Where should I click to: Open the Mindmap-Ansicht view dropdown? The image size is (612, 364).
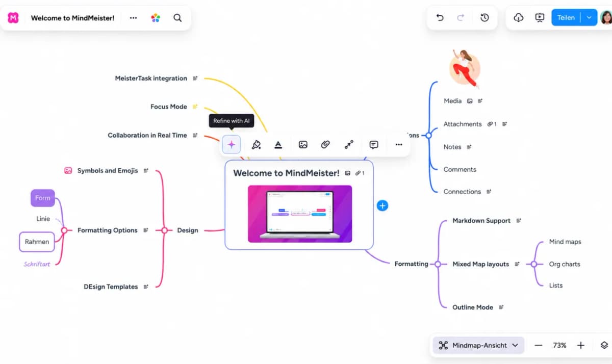pyautogui.click(x=479, y=345)
